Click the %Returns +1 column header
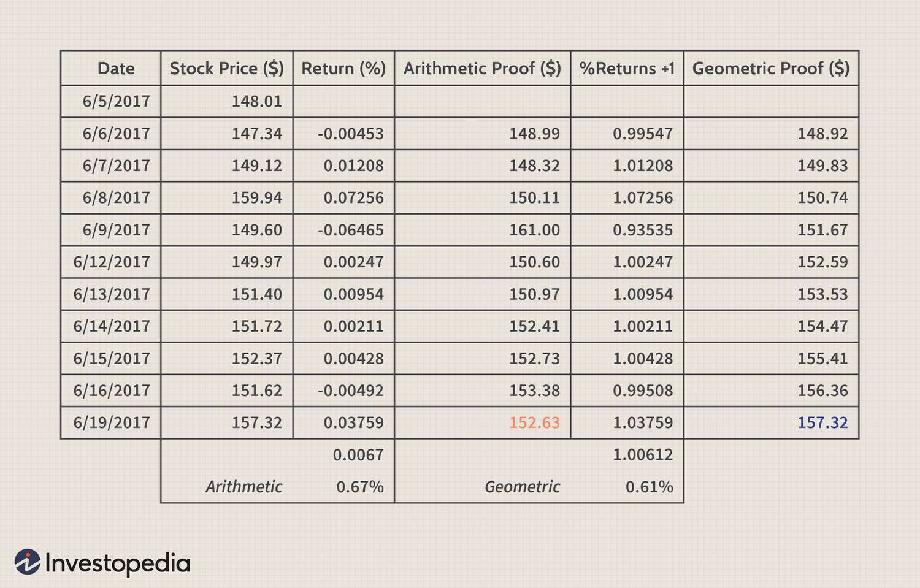Image resolution: width=920 pixels, height=588 pixels. click(627, 68)
